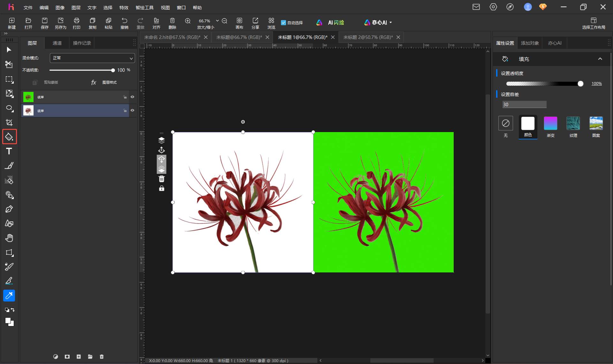613x364 pixels.
Task: Select the eraser tool
Action: tap(9, 180)
